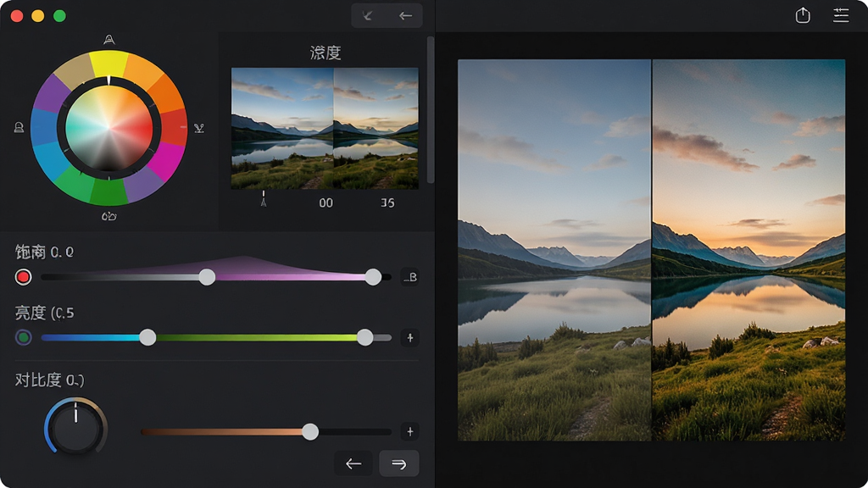The image size is (868, 488).
Task: Click the icon above the color wheel
Action: 109,39
